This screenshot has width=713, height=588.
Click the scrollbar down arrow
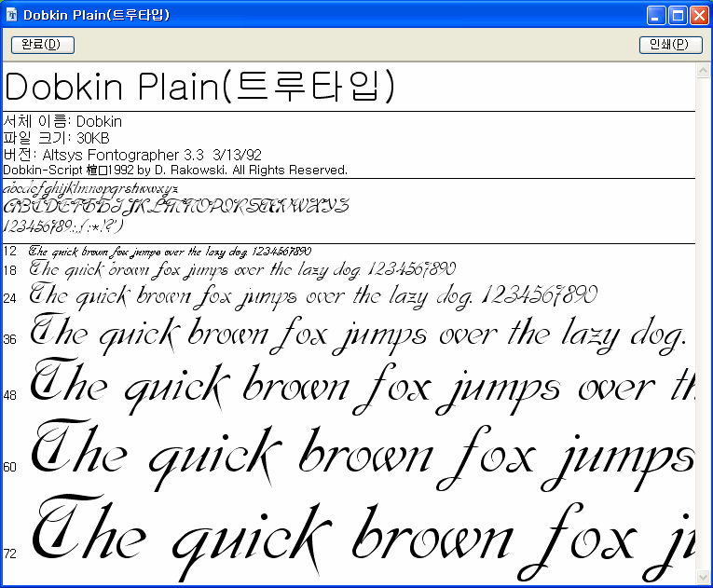(703, 577)
